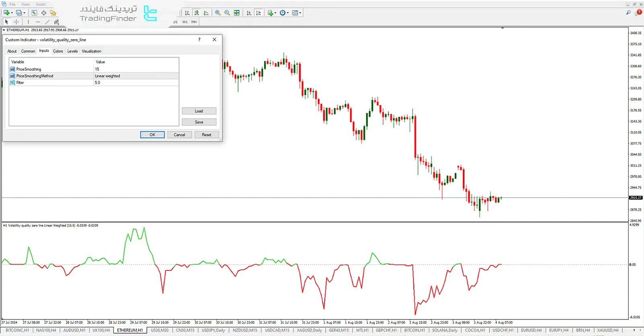The width and height of the screenshot is (644, 336).
Task: Select the trendline drawing tool
Action: [47, 22]
